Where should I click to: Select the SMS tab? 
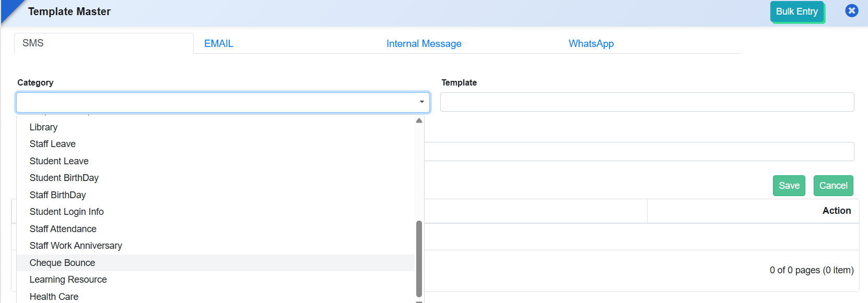click(33, 43)
